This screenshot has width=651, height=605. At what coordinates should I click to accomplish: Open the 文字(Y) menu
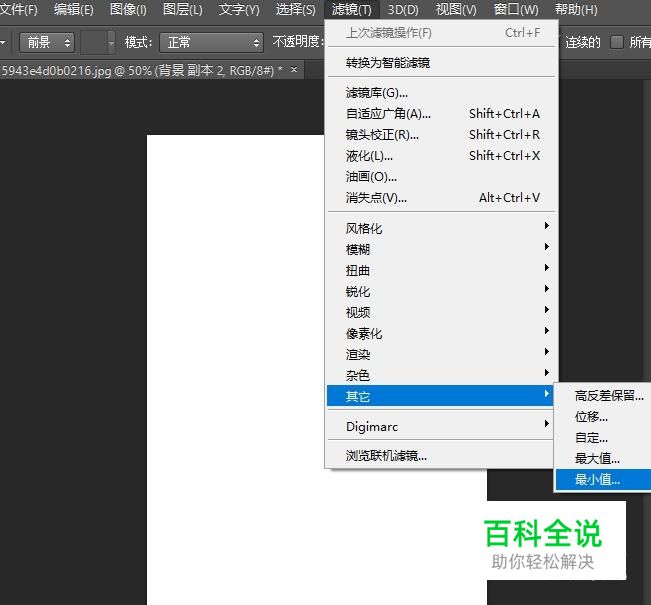pyautogui.click(x=239, y=9)
